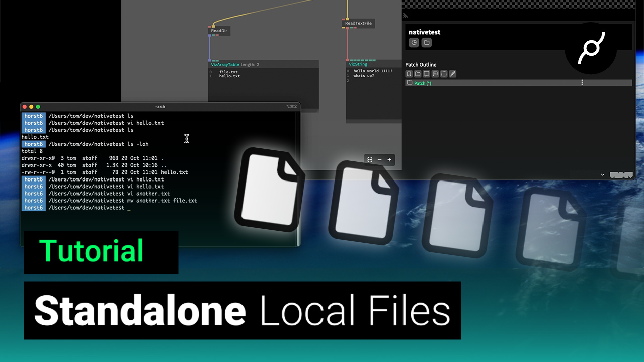Select the Patch (*) item in Patch Outline
644x362 pixels.
423,83
